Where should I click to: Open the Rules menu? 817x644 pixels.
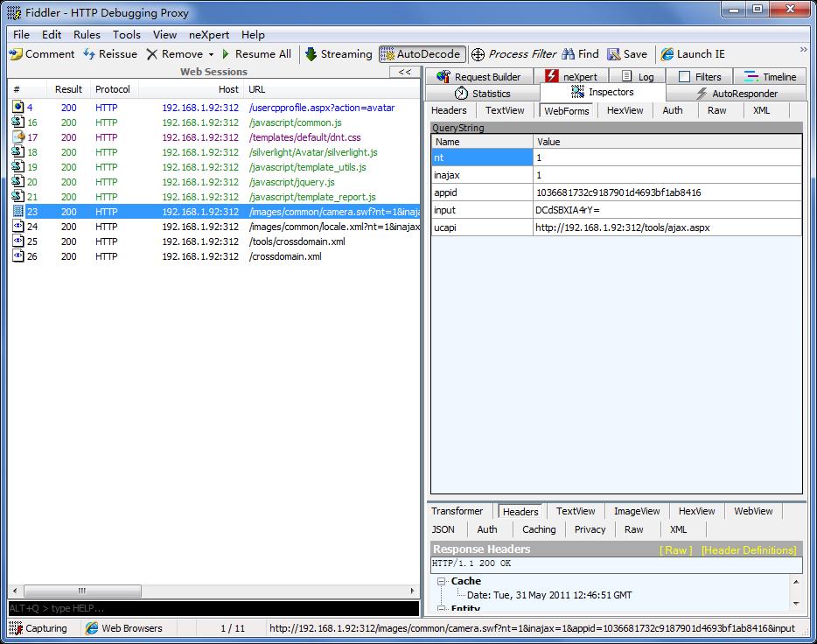pos(87,35)
